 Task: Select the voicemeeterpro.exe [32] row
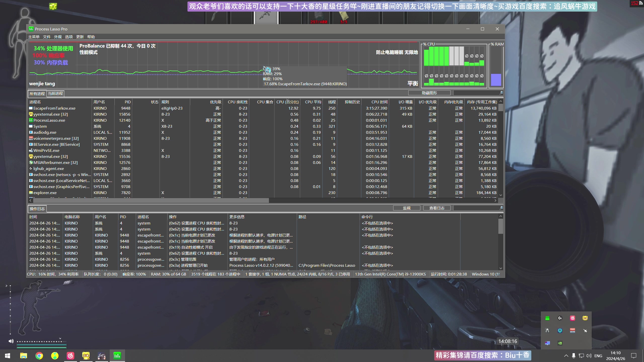(263, 139)
